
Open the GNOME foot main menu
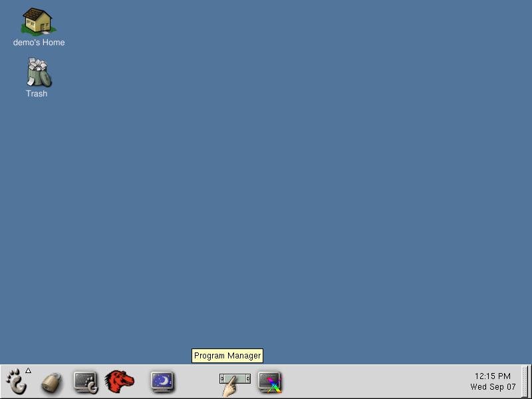pyautogui.click(x=17, y=382)
